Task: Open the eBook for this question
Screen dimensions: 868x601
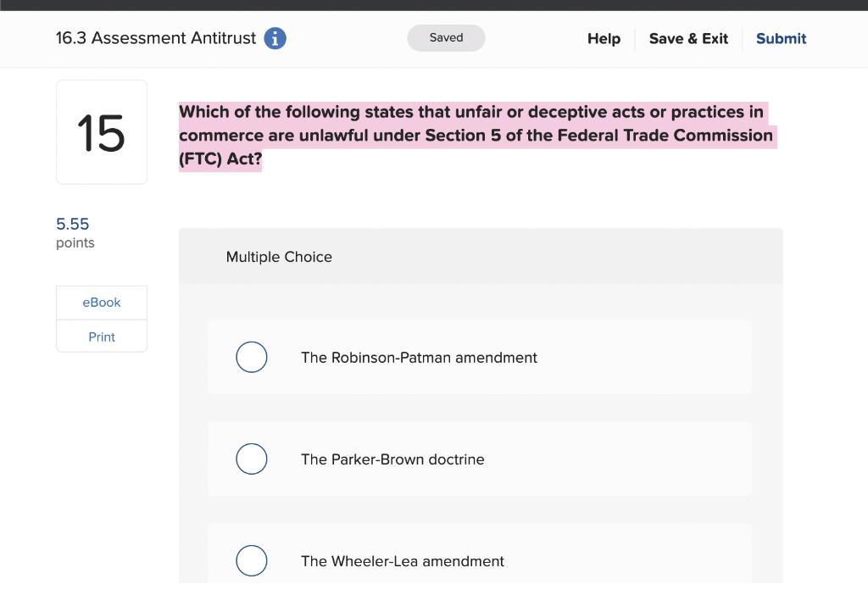Action: (101, 302)
